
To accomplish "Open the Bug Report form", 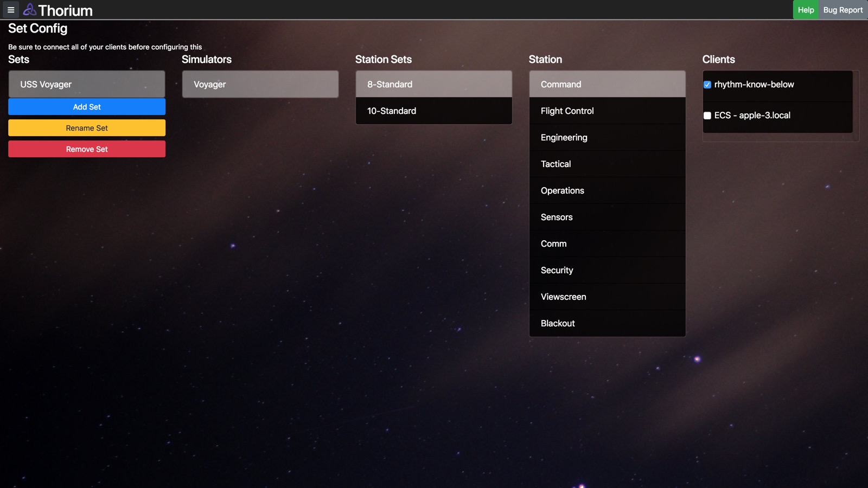I will [x=843, y=10].
